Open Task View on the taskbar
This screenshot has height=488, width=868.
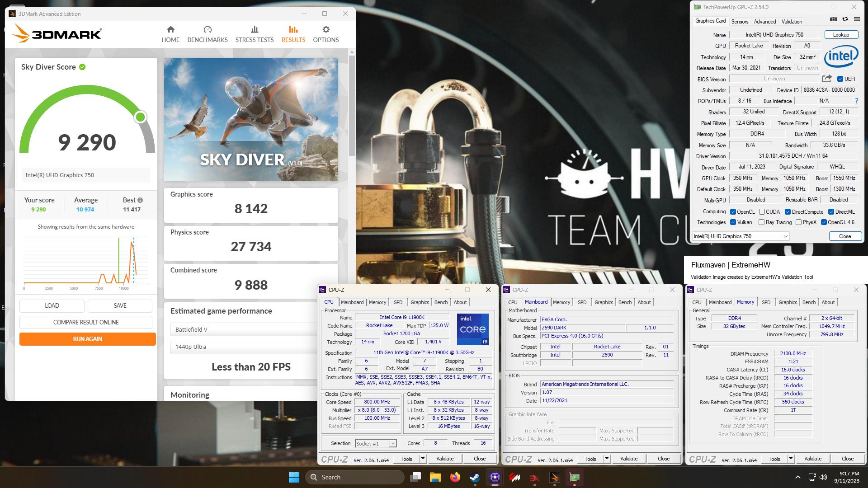415,477
